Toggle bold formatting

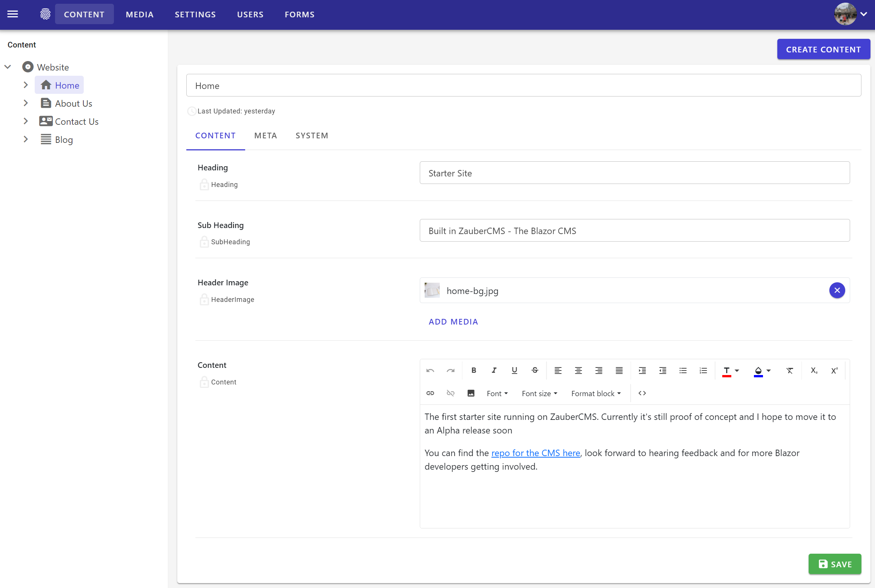[x=474, y=371]
